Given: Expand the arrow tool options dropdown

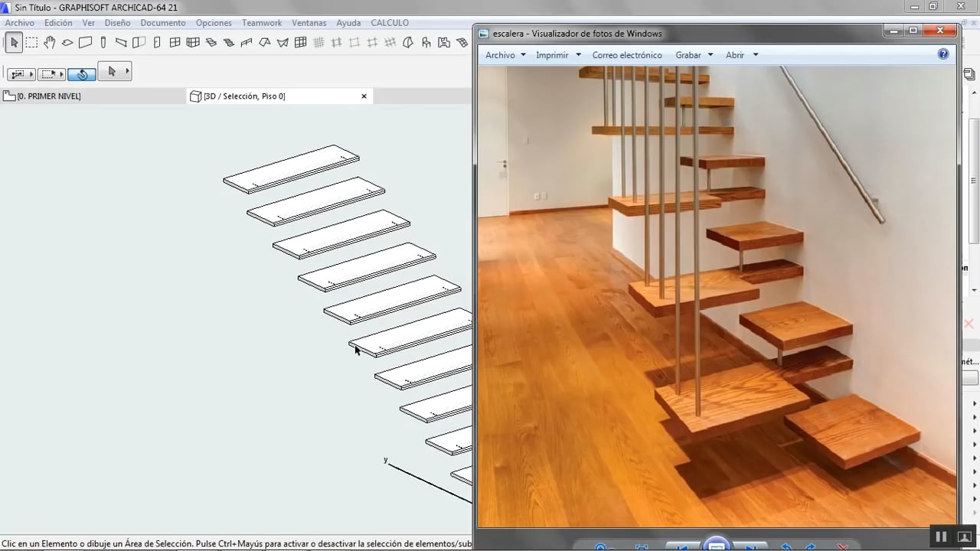Looking at the screenshot, I should tap(127, 72).
